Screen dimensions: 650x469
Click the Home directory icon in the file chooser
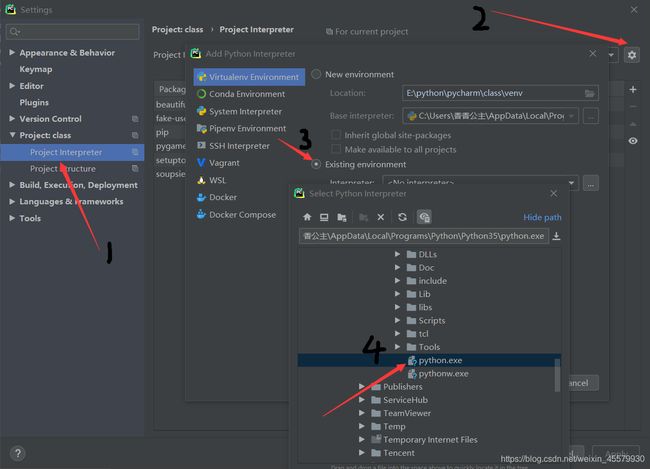[307, 217]
